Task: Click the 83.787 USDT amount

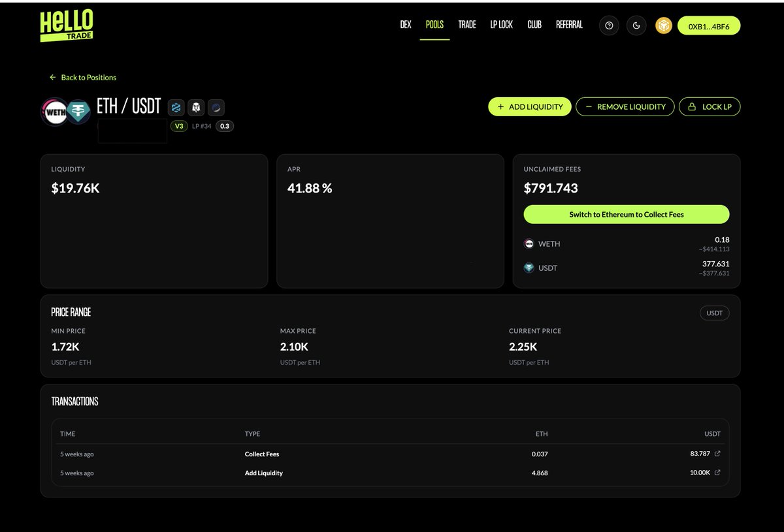Action: point(700,454)
